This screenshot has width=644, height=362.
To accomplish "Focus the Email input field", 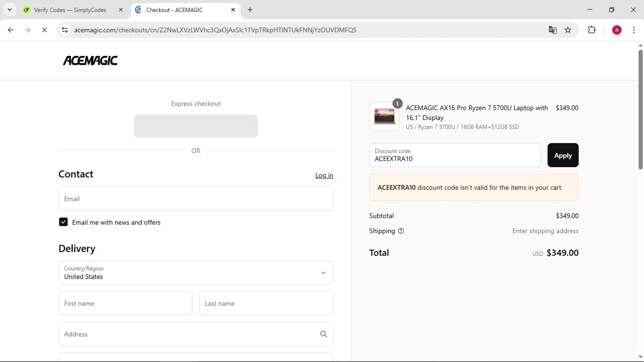I will click(x=196, y=198).
